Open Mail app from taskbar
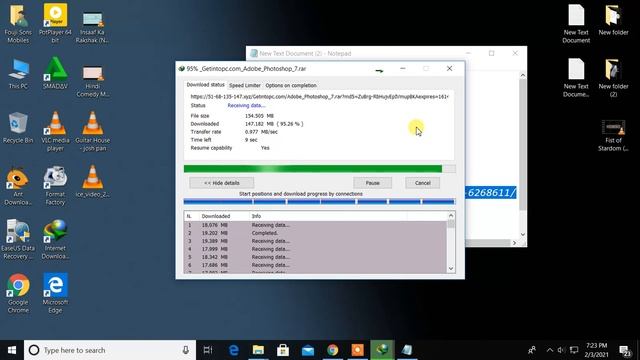Screen dimensions: 640x360 coord(308,350)
